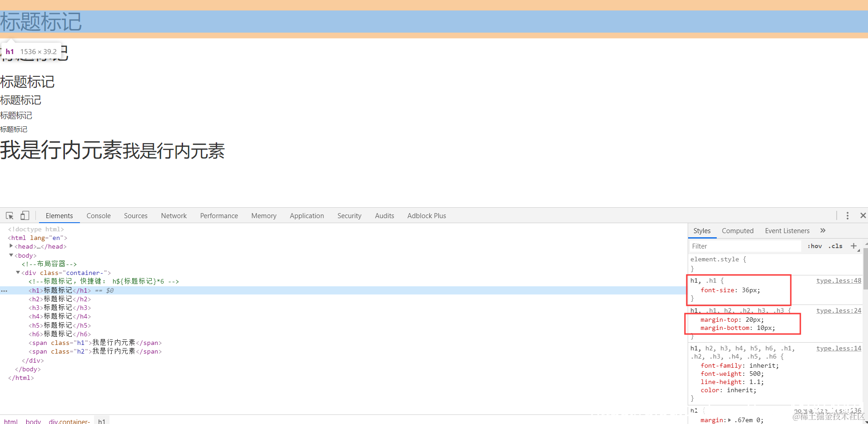The width and height of the screenshot is (868, 424).
Task: Expand the head element node
Action: pos(11,246)
